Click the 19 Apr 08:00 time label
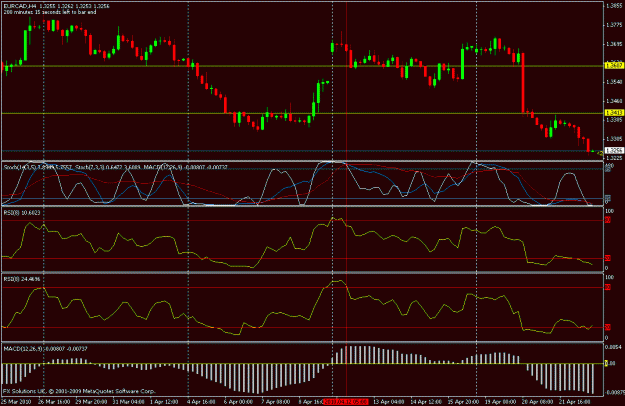 501,402
